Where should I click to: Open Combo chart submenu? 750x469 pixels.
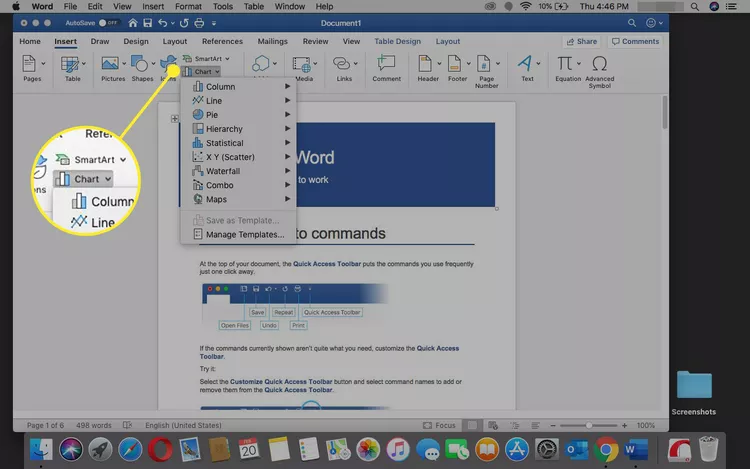pos(238,185)
